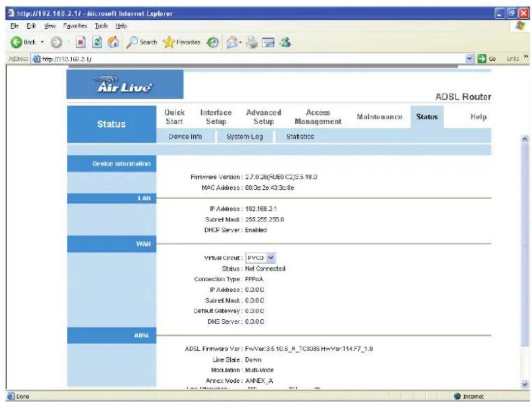Click the Statistics sub-tab
The width and height of the screenshot is (532, 402).
[x=300, y=136]
